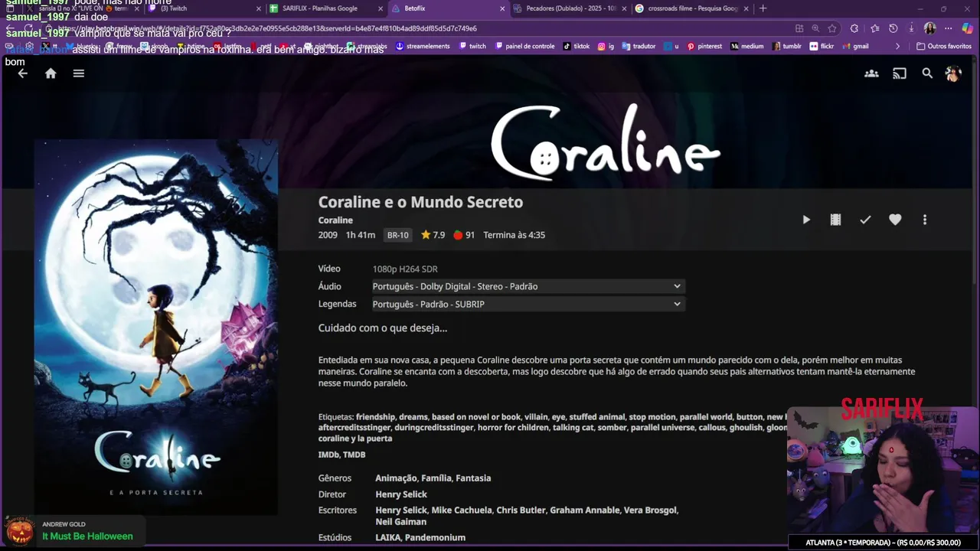Screen dimensions: 980x551
Task: Open the Família genre link
Action: tap(436, 478)
